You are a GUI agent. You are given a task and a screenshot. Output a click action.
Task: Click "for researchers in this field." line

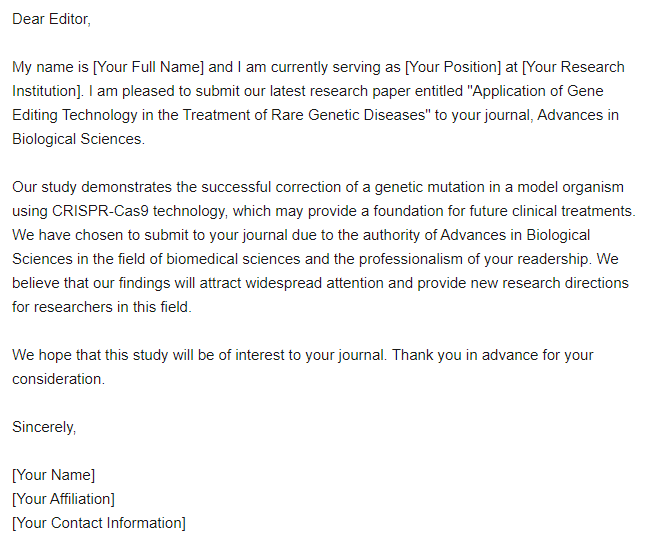coord(101,307)
